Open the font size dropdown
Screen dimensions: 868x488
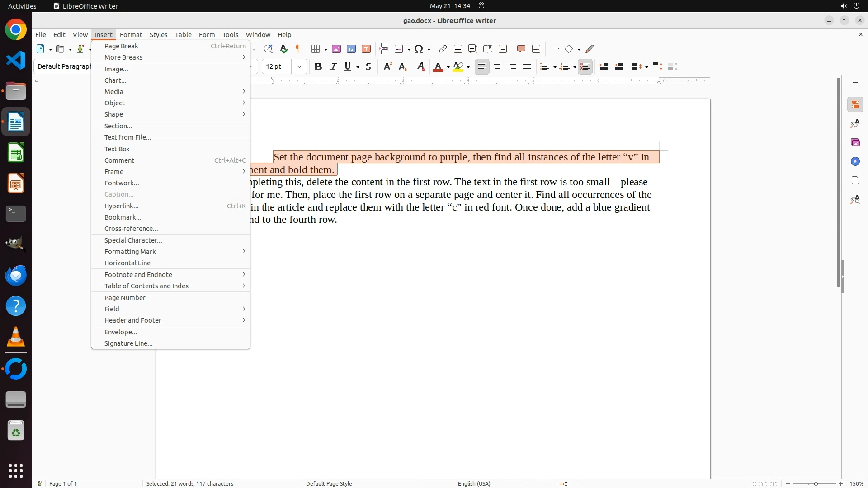point(299,66)
